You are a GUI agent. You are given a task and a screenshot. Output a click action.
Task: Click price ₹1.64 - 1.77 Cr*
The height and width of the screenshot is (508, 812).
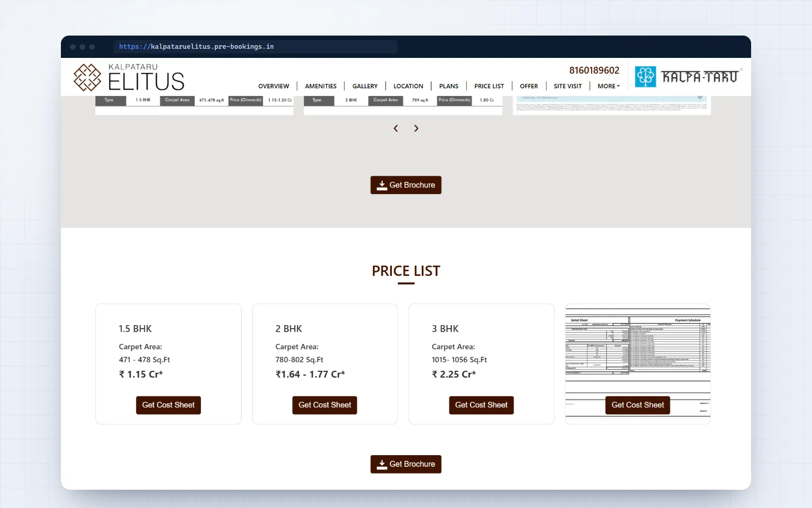click(310, 374)
